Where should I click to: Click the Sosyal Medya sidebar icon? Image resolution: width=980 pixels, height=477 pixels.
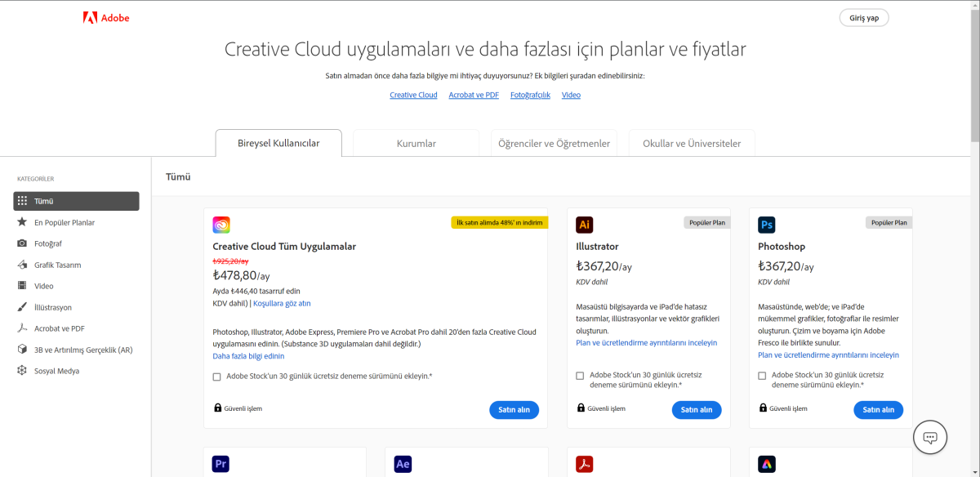point(22,371)
